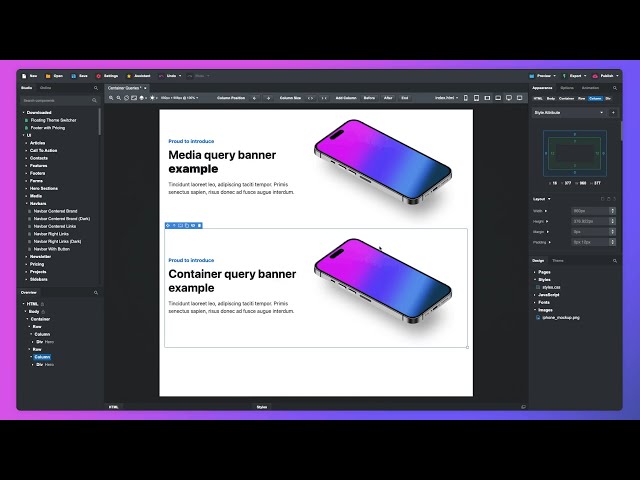Select iphone_mockup.png image file
640x480 pixels.
click(560, 318)
